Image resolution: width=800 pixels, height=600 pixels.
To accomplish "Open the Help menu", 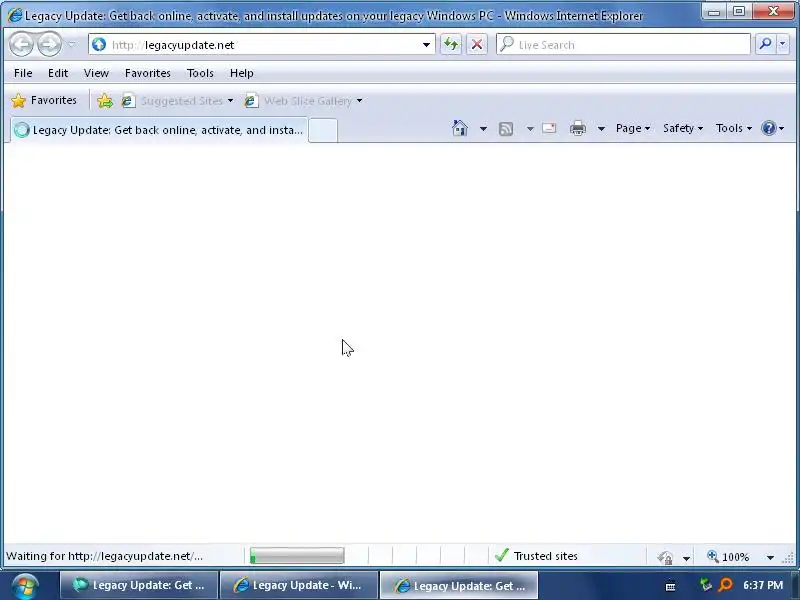I will click(241, 73).
